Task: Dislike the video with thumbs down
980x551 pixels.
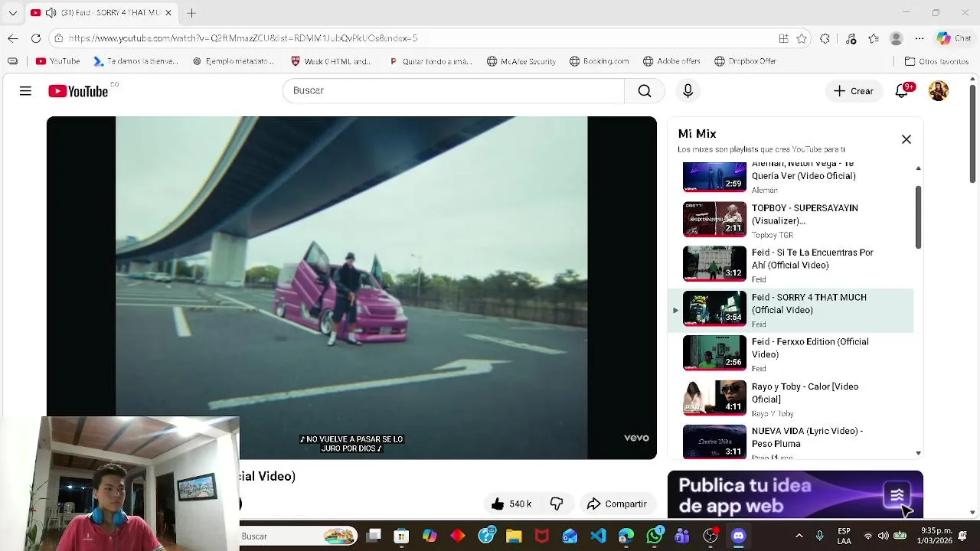Action: pos(557,504)
